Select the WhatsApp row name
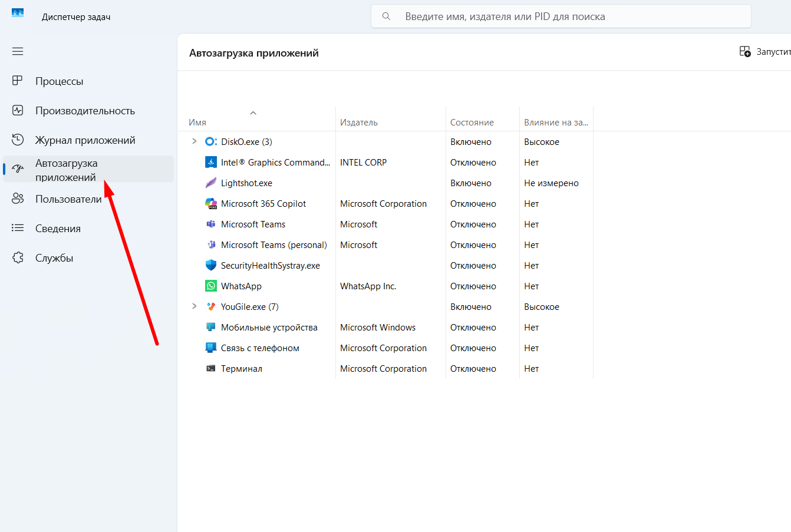Image resolution: width=791 pixels, height=532 pixels. [x=241, y=286]
